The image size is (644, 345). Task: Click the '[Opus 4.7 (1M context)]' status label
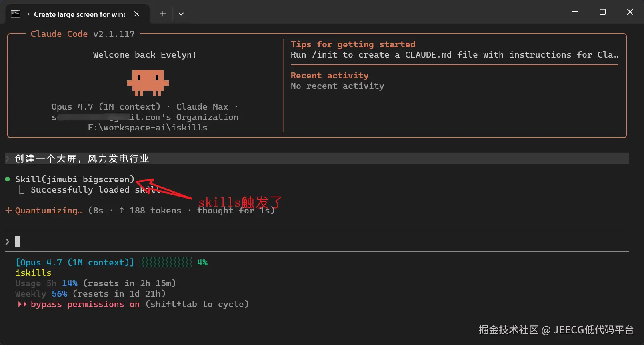75,263
